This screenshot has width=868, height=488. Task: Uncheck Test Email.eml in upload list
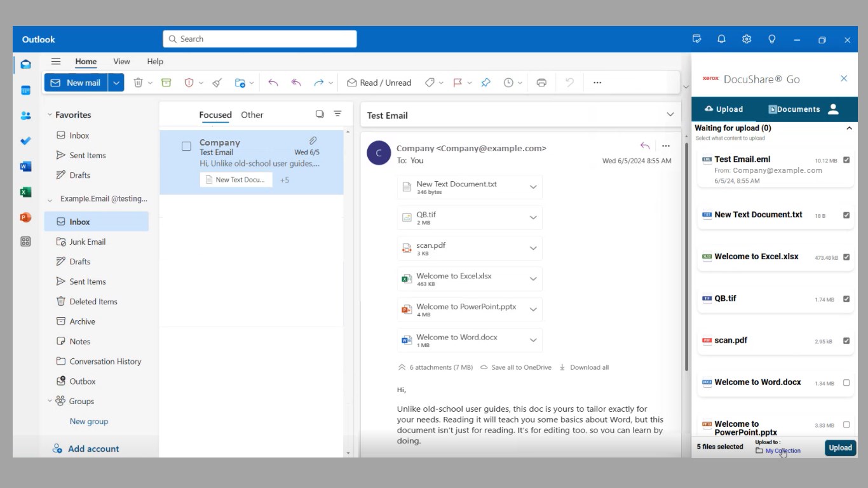[846, 160]
